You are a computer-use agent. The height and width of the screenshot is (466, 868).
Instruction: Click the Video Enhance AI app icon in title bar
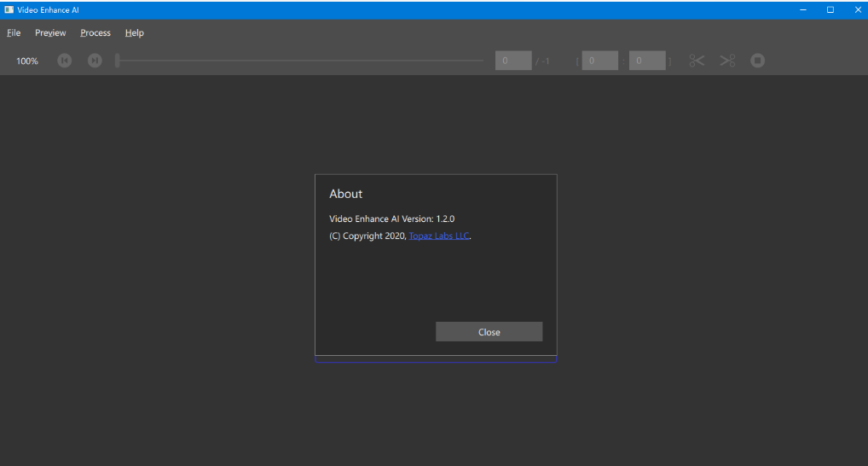click(9, 10)
